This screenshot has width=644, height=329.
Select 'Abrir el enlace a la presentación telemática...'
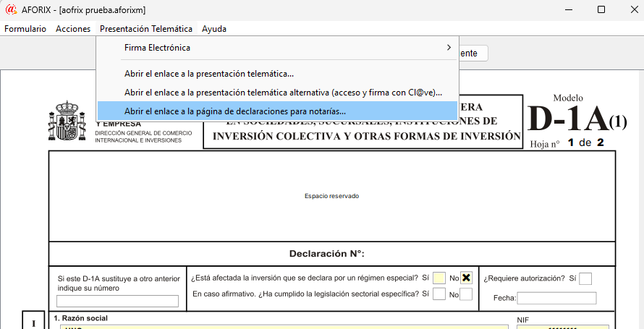point(209,74)
